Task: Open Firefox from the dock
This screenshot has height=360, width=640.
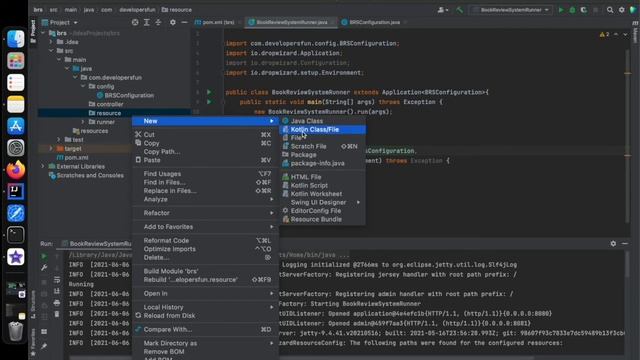Action: [x=16, y=170]
